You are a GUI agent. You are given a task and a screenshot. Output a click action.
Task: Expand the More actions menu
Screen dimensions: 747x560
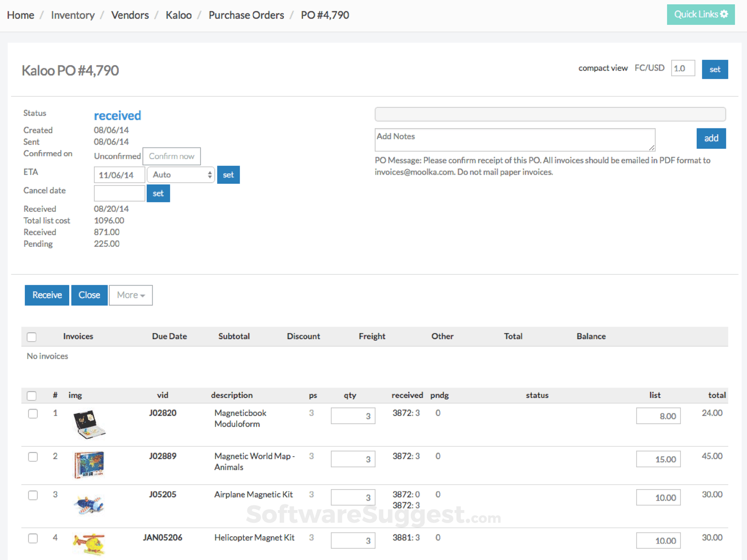coord(130,295)
